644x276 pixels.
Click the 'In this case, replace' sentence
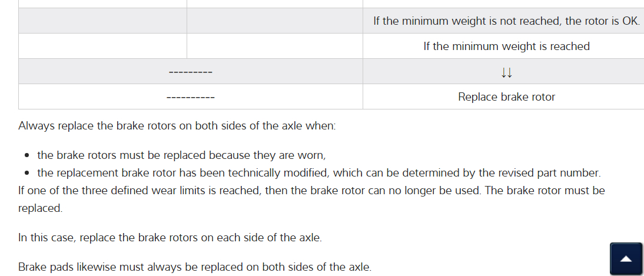click(170, 238)
